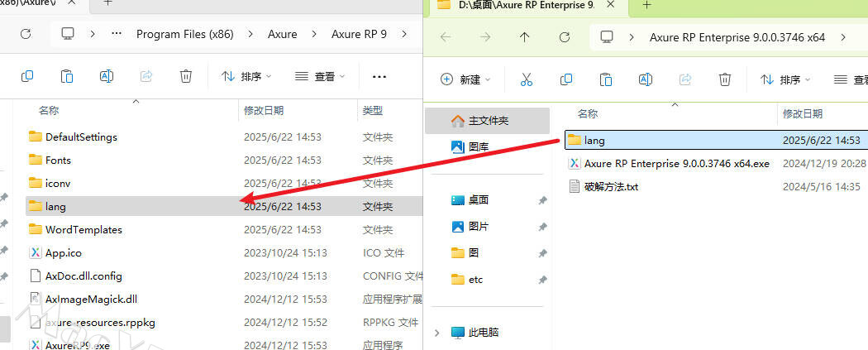Sort right list by 修改日期 column header

(802, 113)
